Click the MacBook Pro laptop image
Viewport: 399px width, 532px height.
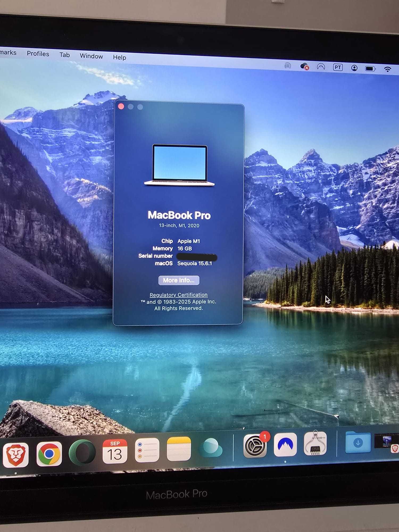(x=179, y=165)
